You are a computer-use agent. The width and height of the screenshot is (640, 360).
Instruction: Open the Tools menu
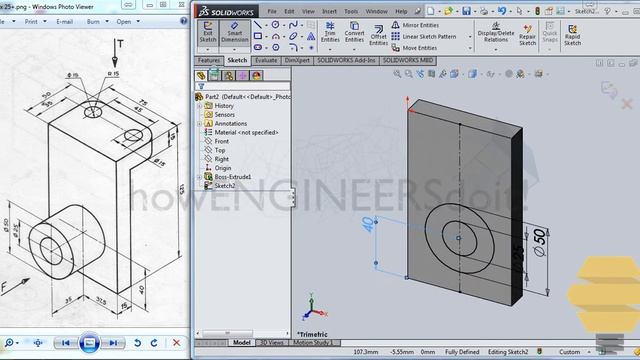[x=351, y=11]
